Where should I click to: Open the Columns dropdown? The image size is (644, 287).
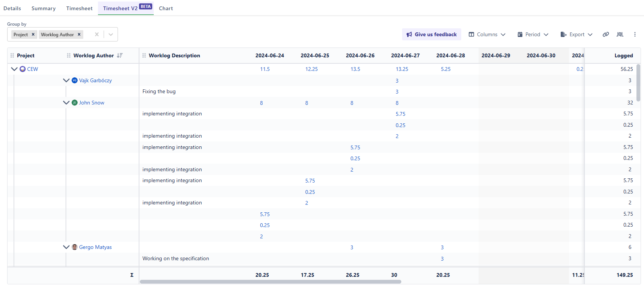point(487,34)
